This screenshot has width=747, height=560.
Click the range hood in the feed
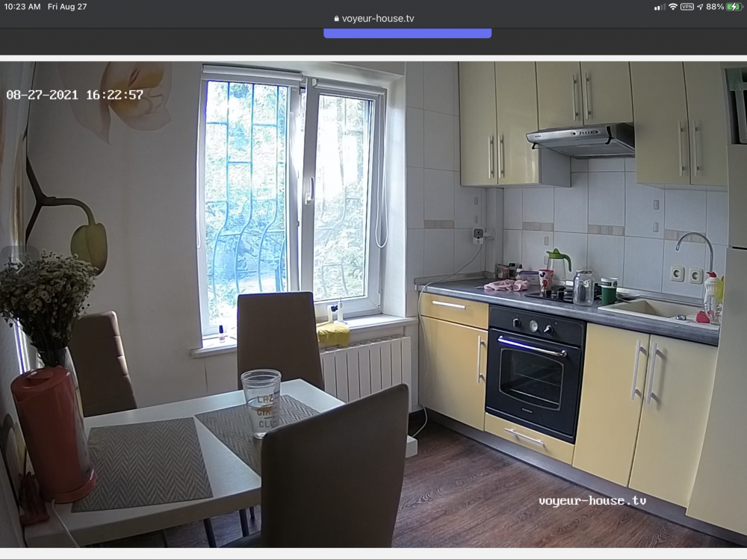(580, 140)
